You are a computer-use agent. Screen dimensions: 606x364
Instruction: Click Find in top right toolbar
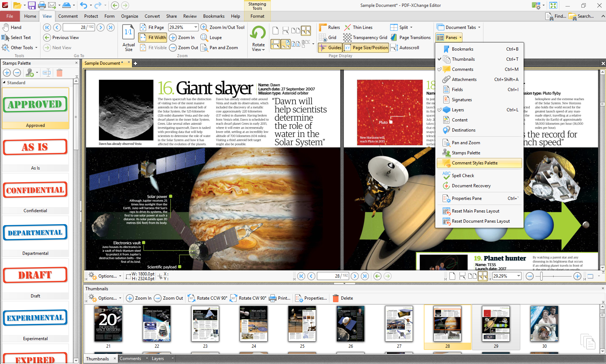coord(556,16)
